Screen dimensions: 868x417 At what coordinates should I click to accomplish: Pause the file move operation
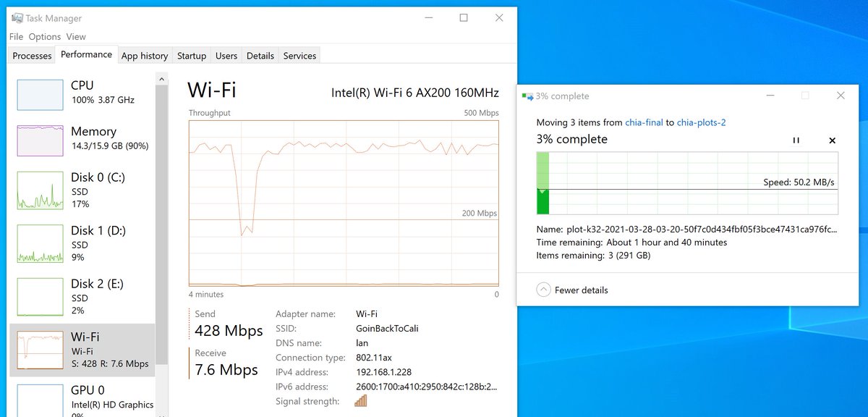coord(796,140)
